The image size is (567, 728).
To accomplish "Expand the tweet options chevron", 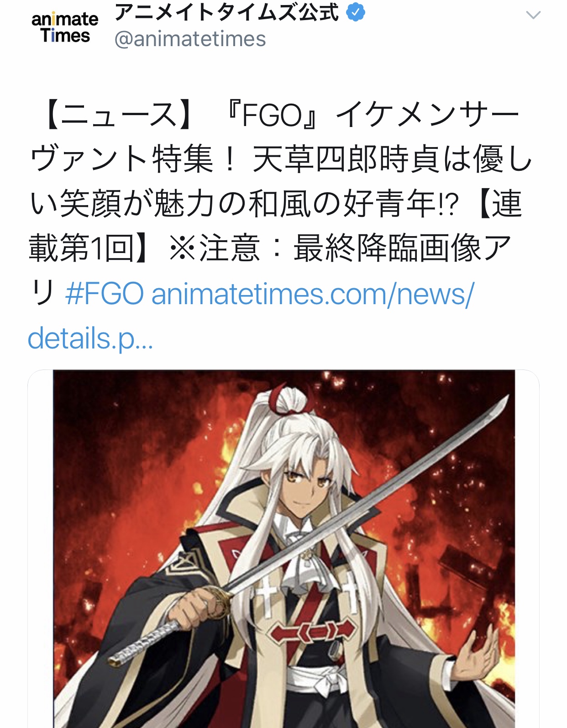I will click(x=533, y=15).
